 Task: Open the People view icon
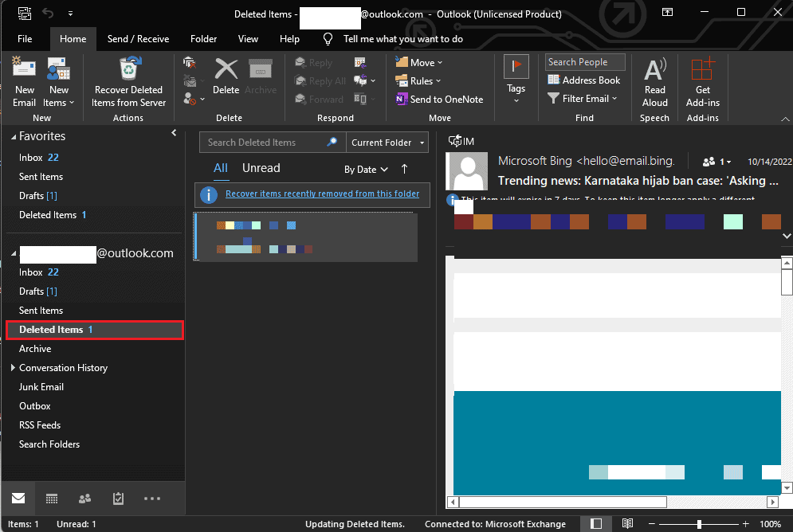pyautogui.click(x=84, y=499)
